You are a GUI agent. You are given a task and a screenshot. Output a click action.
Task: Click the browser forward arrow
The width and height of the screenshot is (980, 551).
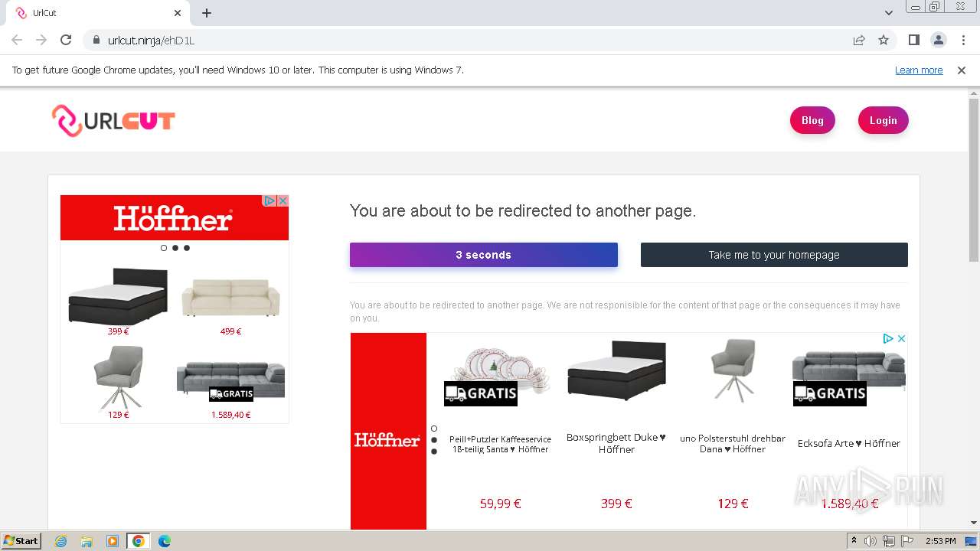coord(41,40)
